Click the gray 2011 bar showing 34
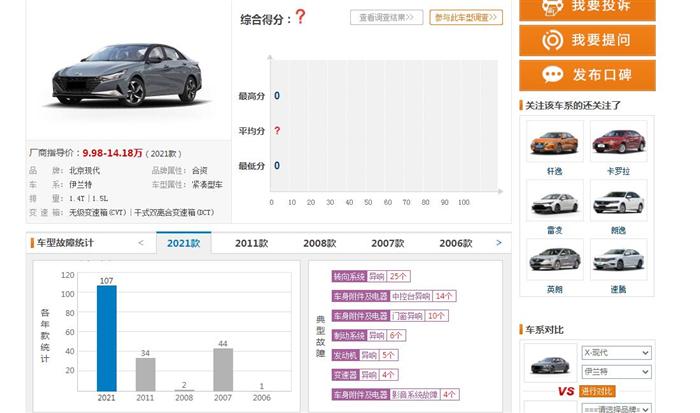700x413 pixels. point(146,375)
